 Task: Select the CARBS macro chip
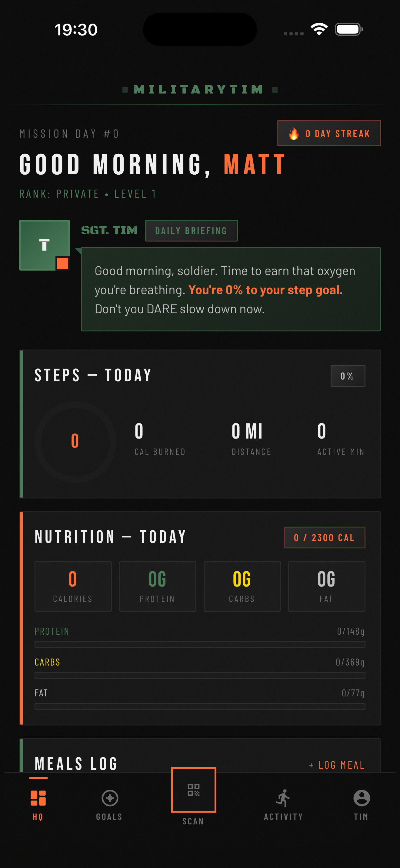pos(242,586)
